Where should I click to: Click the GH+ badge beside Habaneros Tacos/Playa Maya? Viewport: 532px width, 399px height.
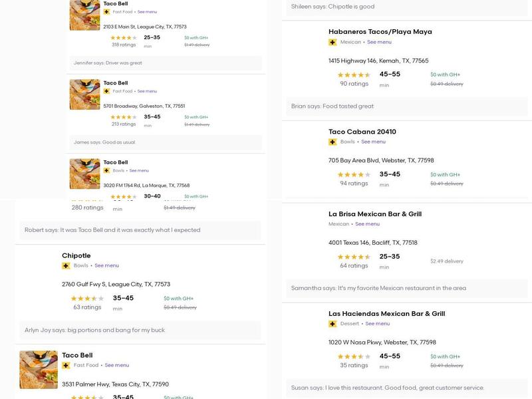(332, 43)
